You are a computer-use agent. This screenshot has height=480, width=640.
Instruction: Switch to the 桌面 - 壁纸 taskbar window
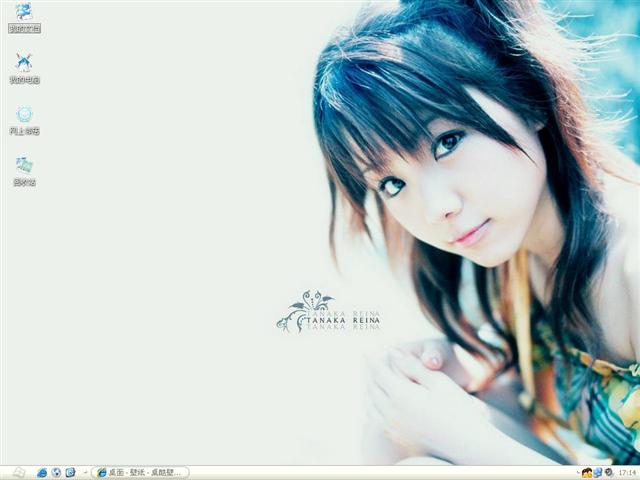140,473
